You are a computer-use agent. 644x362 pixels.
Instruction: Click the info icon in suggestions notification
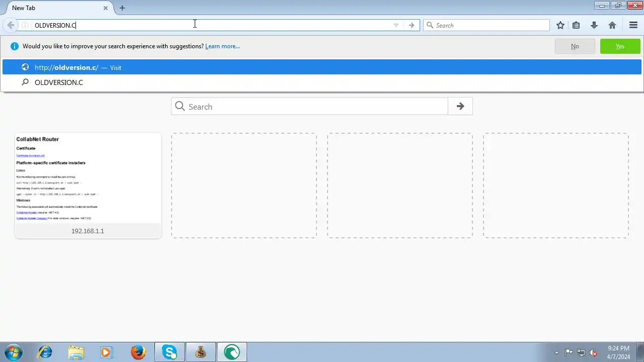click(14, 46)
